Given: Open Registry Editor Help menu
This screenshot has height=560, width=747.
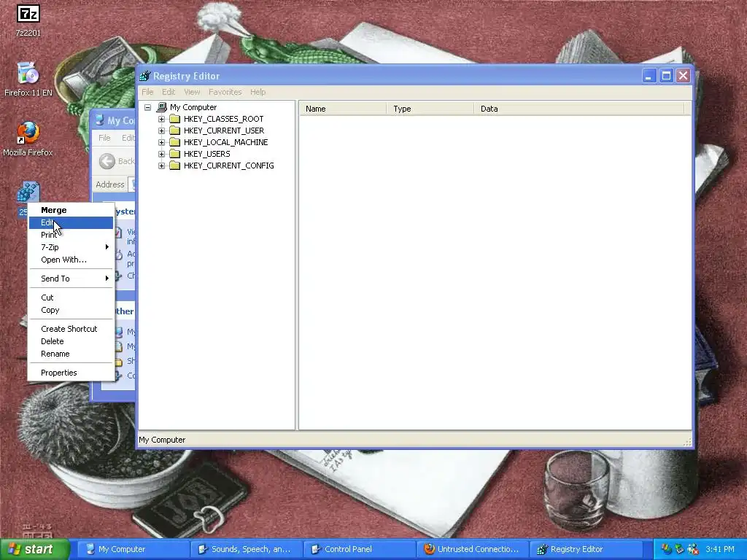Looking at the screenshot, I should pyautogui.click(x=258, y=92).
